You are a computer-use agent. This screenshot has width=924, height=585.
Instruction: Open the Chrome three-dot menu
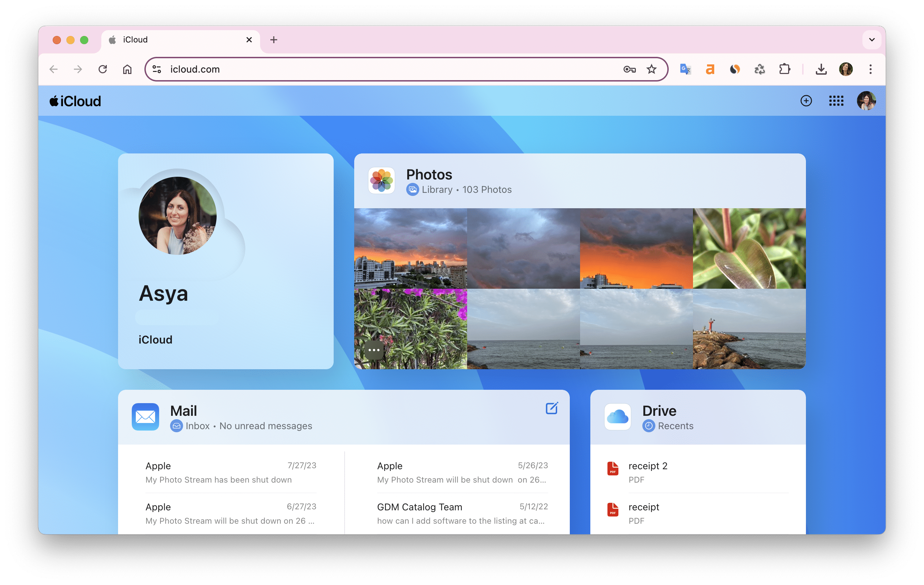pyautogui.click(x=870, y=69)
